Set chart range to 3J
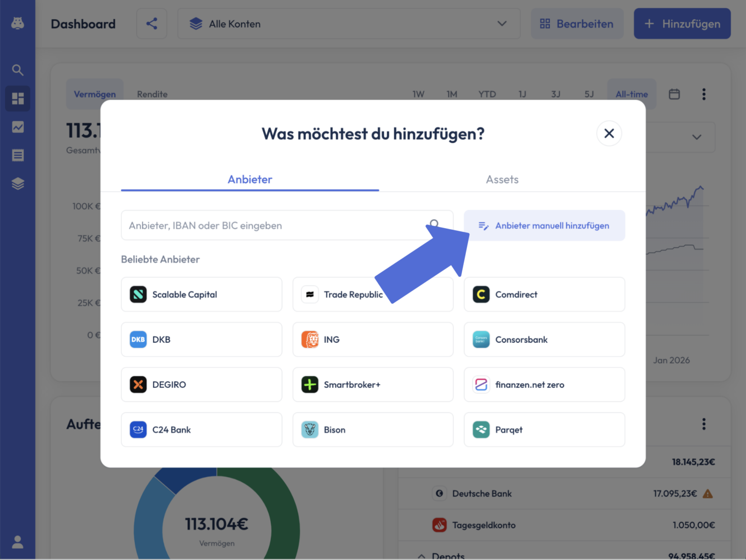The image size is (746, 560). click(x=556, y=94)
